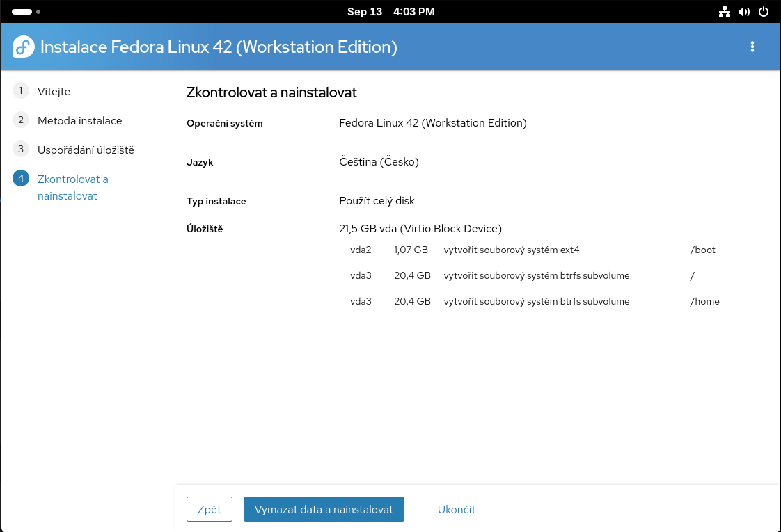Click the Úložiště label
The width and height of the screenshot is (781, 532).
(205, 229)
